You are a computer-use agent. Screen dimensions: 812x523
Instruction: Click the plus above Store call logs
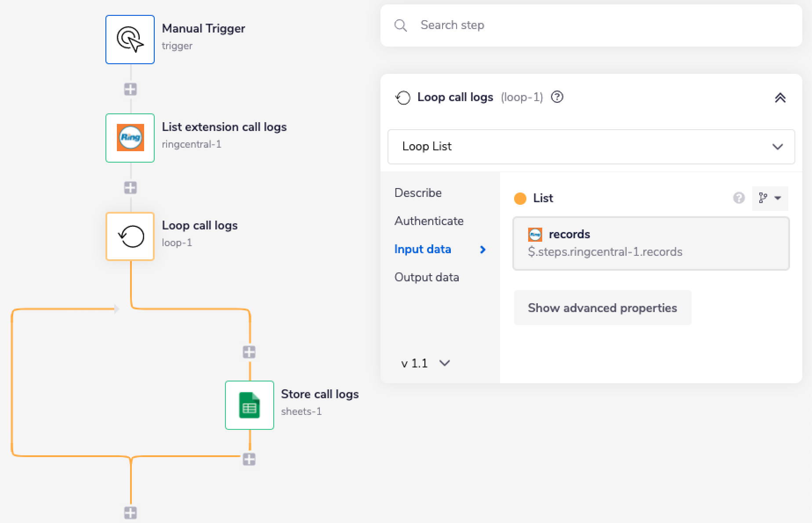point(249,351)
